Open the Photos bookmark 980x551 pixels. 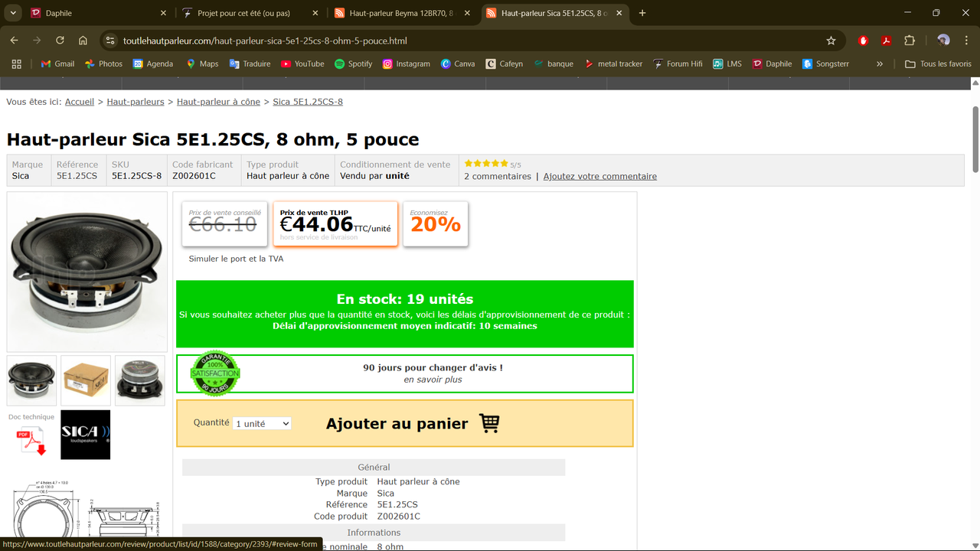(103, 64)
